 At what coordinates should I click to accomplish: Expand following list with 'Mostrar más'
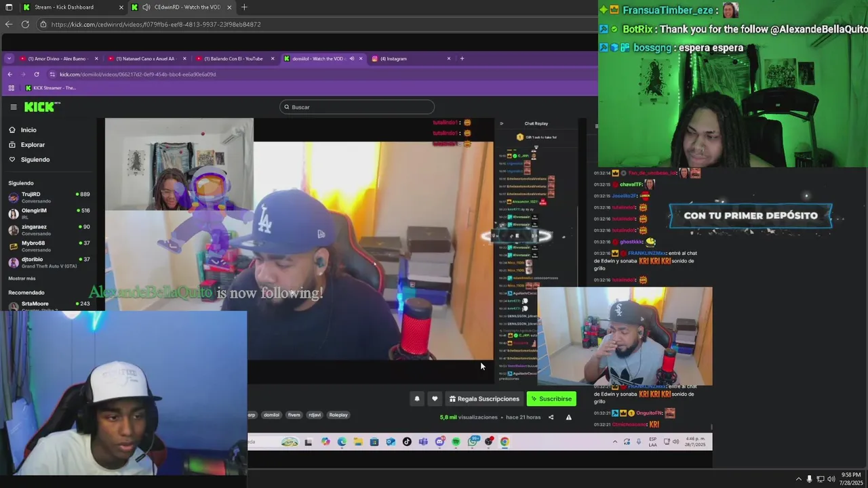click(x=22, y=279)
